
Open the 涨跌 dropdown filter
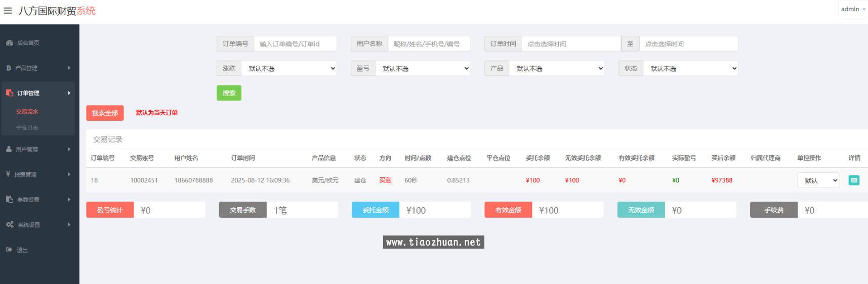[289, 69]
